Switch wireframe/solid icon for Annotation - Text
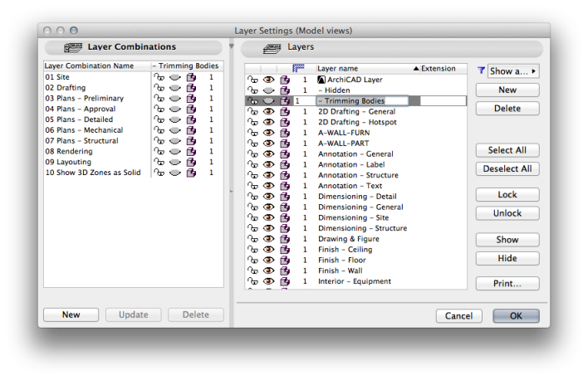Image resolution: width=588 pixels, height=380 pixels. 285,186
